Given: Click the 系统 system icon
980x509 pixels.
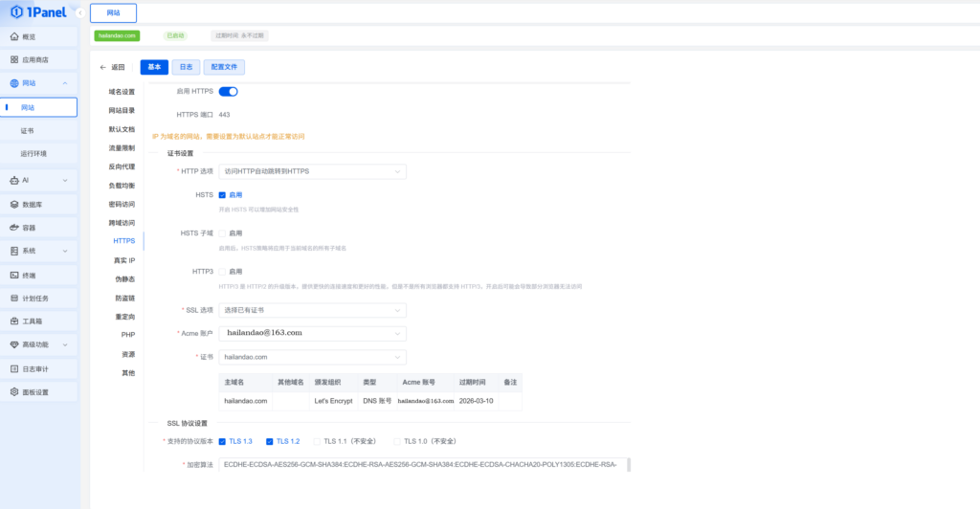Looking at the screenshot, I should pyautogui.click(x=14, y=251).
